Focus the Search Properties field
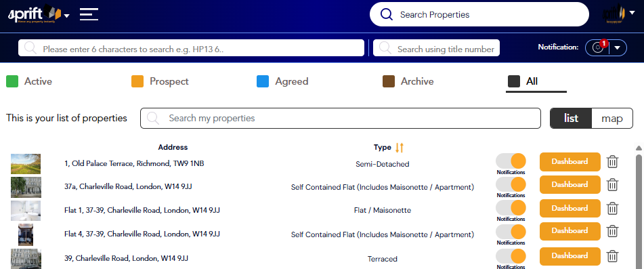 [x=479, y=14]
